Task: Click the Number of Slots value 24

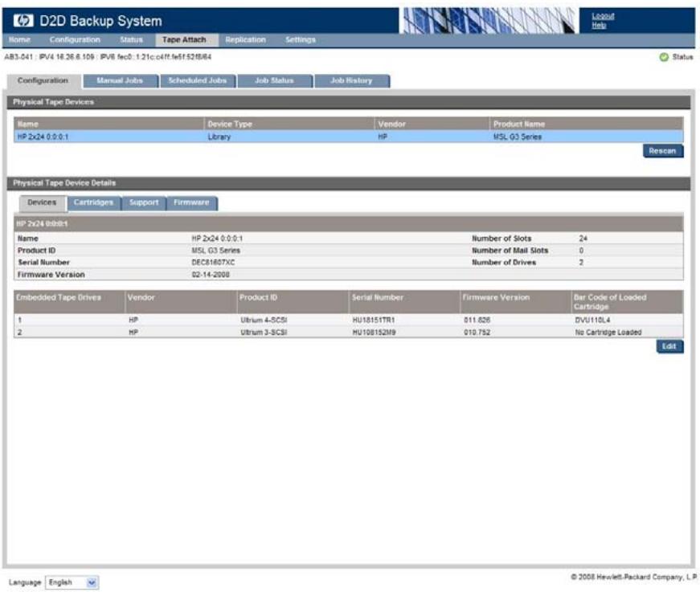Action: [x=583, y=239]
